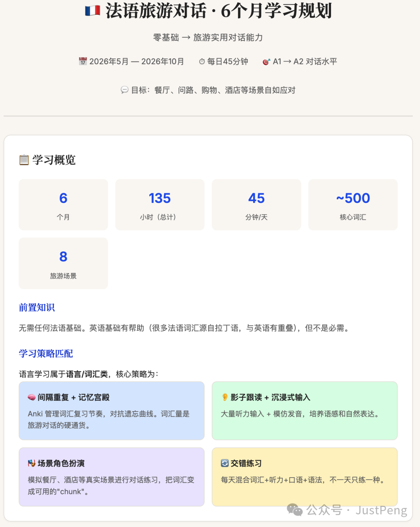Click the brain icon in 间隔重复 card
Screen dimensions: 420x527
coord(31,397)
